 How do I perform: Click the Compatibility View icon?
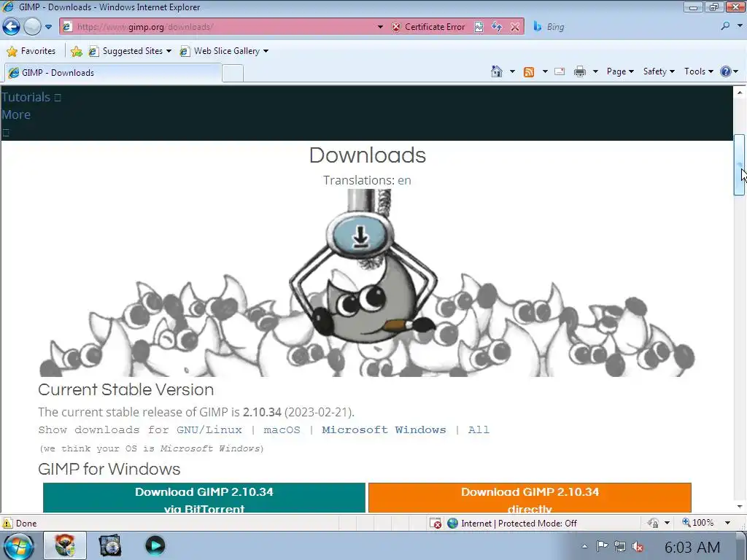[479, 27]
